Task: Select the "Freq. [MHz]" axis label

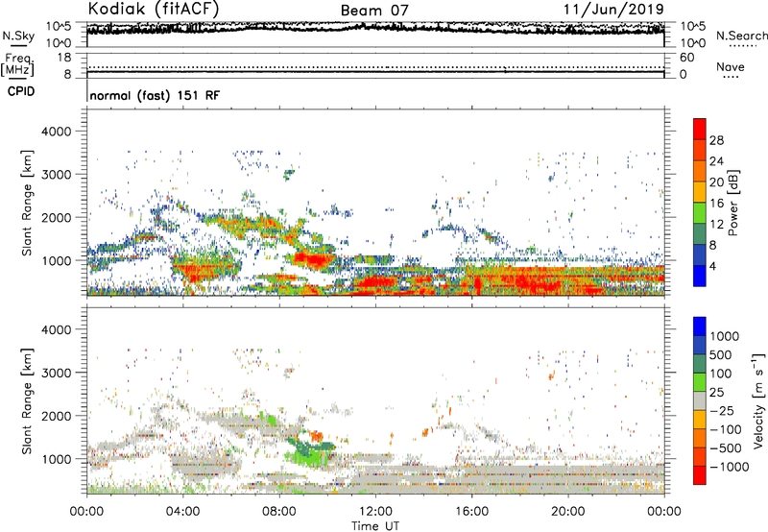Action: [x=18, y=64]
